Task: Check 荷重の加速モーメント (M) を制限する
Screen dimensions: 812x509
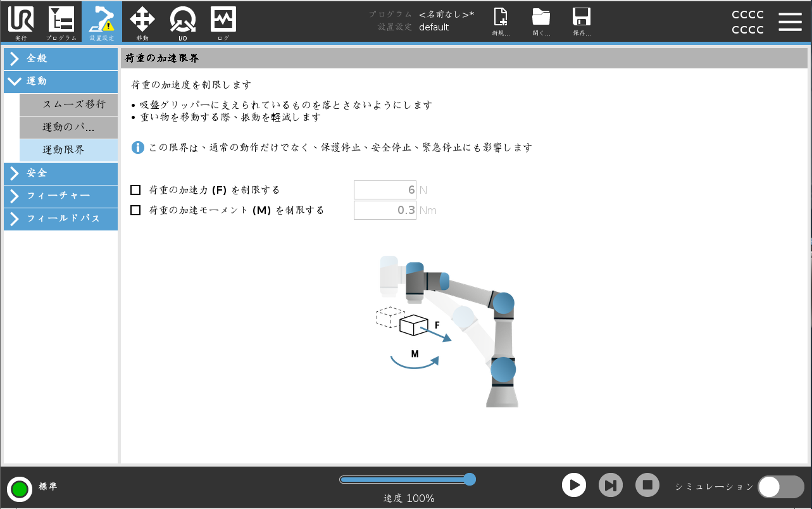Action: [137, 210]
